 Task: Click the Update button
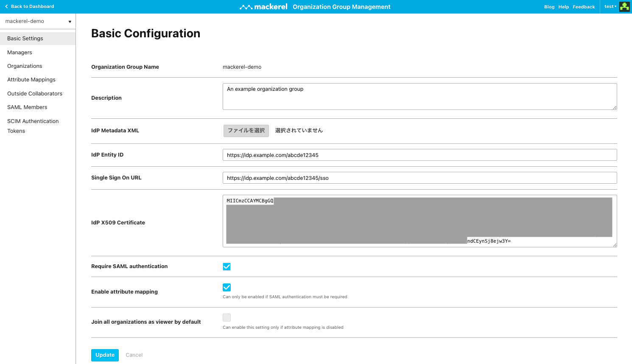coord(105,355)
